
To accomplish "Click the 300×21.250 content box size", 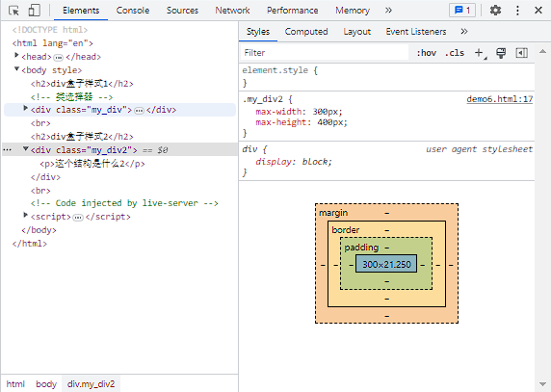I will 386,264.
